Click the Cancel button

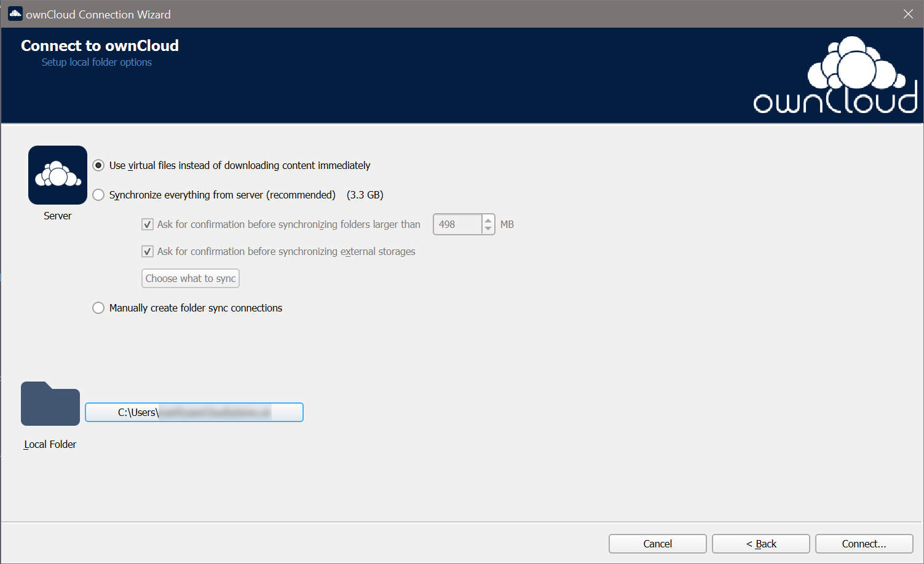(x=658, y=544)
